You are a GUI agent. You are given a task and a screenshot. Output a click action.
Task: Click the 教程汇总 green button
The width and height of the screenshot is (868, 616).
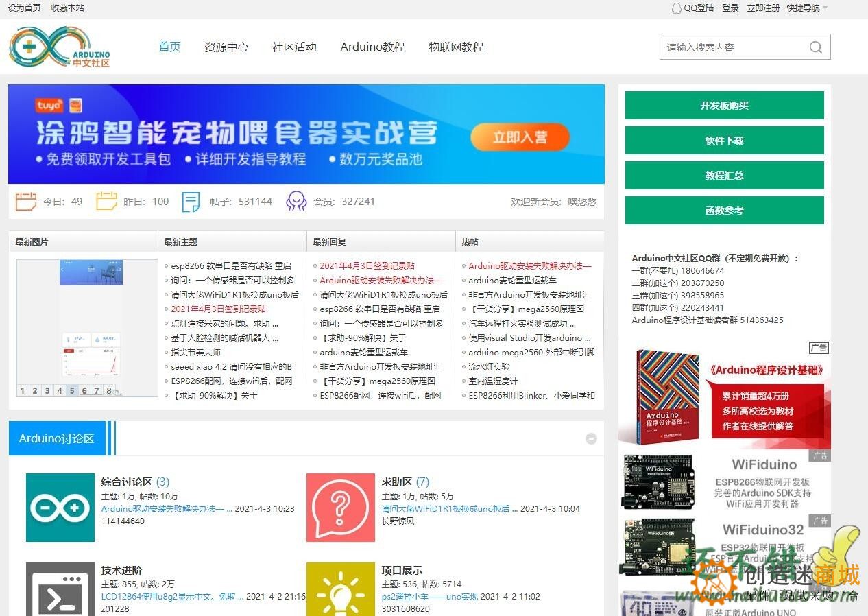pyautogui.click(x=724, y=176)
